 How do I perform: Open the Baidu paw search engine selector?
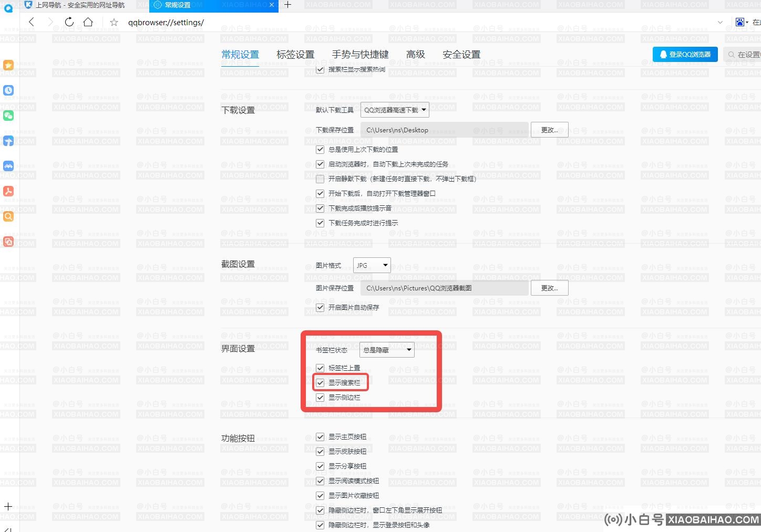click(742, 22)
